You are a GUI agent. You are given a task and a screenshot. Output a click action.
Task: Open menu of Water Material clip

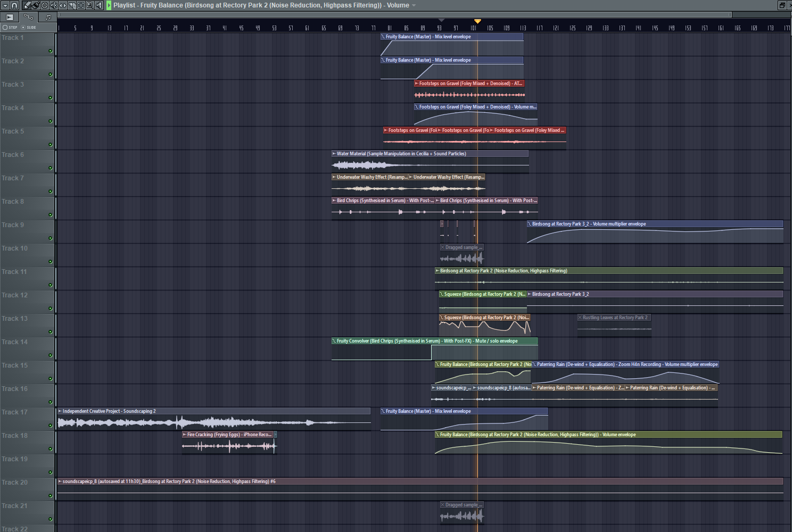[334, 154]
